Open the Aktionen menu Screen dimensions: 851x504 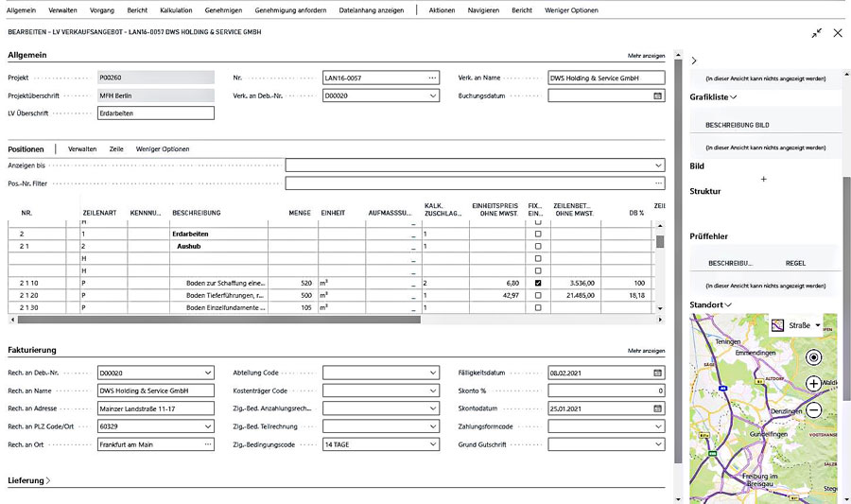pos(442,10)
